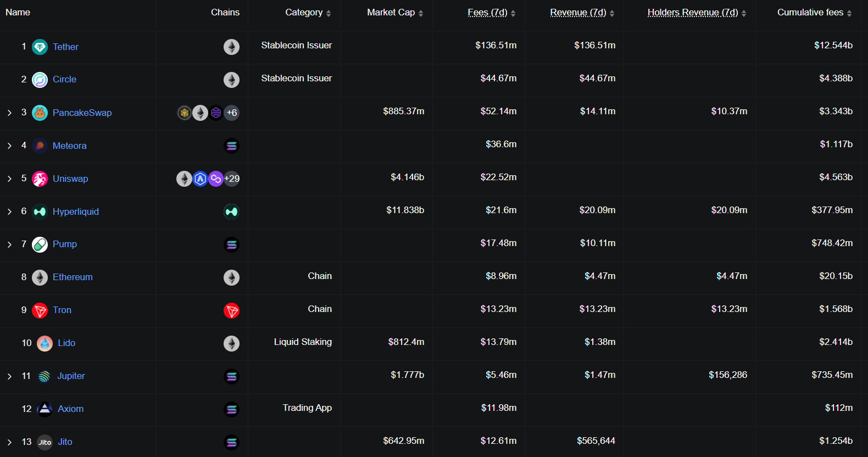Click the Solana chain icon in Meteora row
The width and height of the screenshot is (868, 457).
pyautogui.click(x=231, y=146)
